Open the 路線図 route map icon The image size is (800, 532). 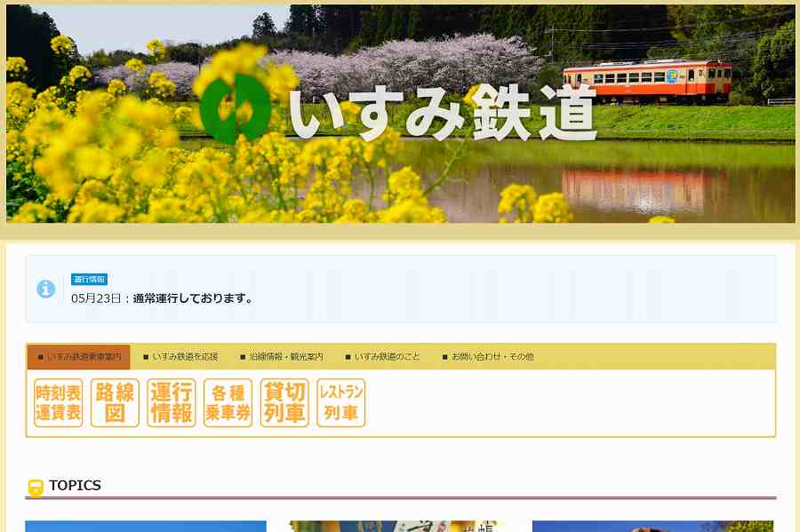115,402
